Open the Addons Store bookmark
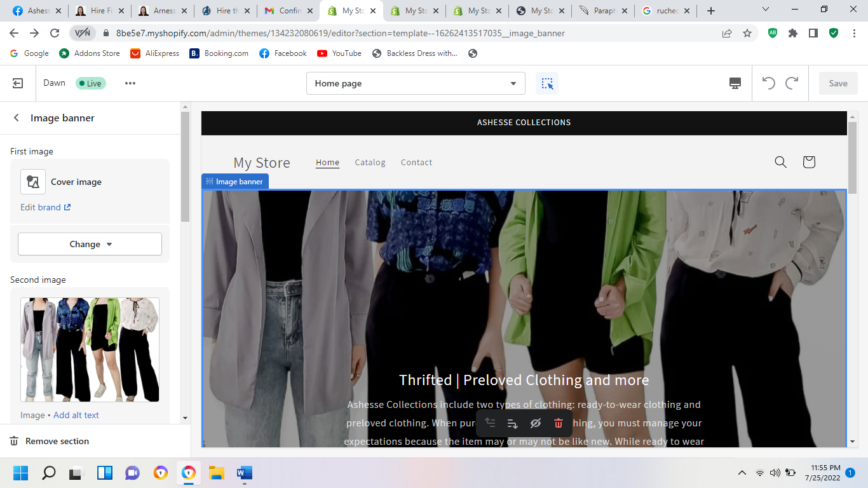The width and height of the screenshot is (868, 488). click(90, 53)
